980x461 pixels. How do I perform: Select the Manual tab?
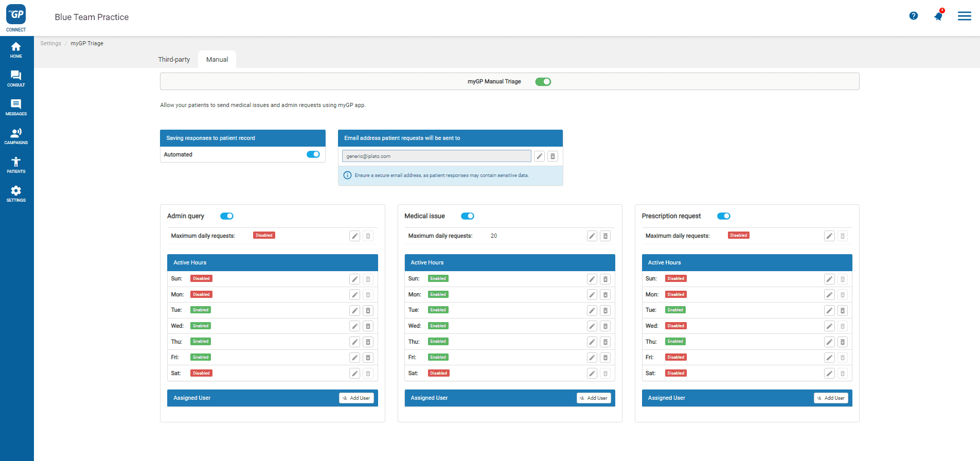coord(217,60)
